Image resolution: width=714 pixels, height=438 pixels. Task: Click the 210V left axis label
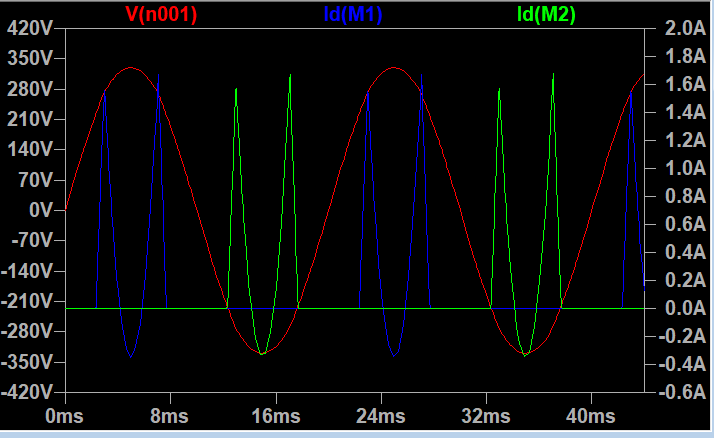click(x=30, y=120)
